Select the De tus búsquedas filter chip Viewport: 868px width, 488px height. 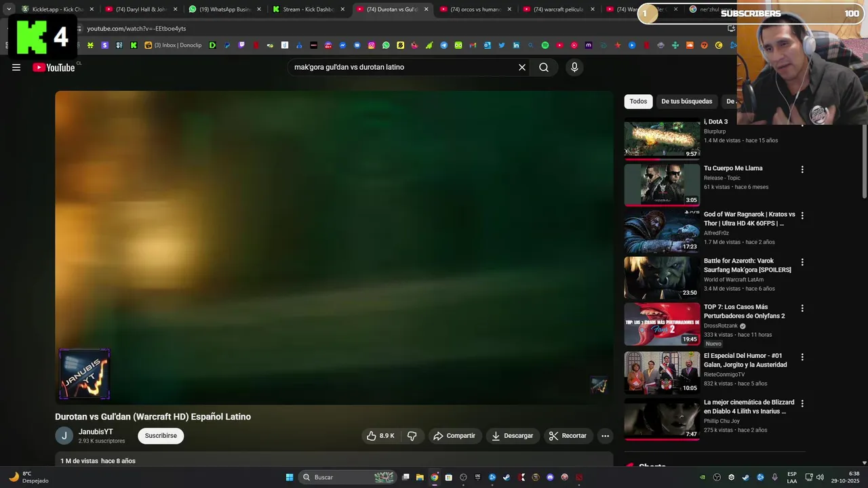687,102
